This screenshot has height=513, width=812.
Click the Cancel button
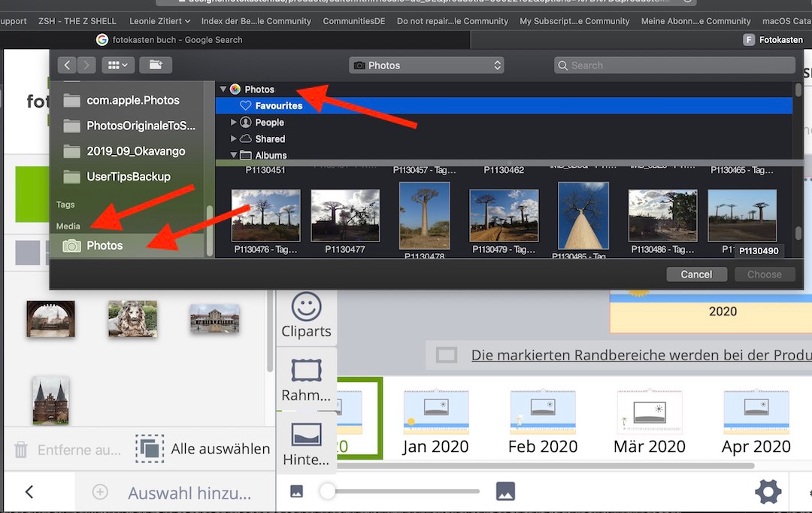point(696,275)
